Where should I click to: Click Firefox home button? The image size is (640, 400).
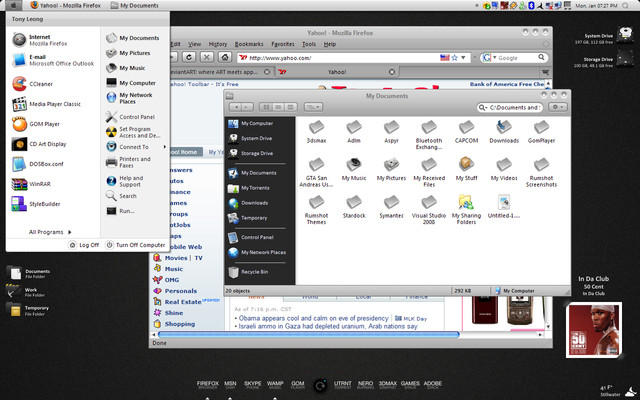pos(224,58)
